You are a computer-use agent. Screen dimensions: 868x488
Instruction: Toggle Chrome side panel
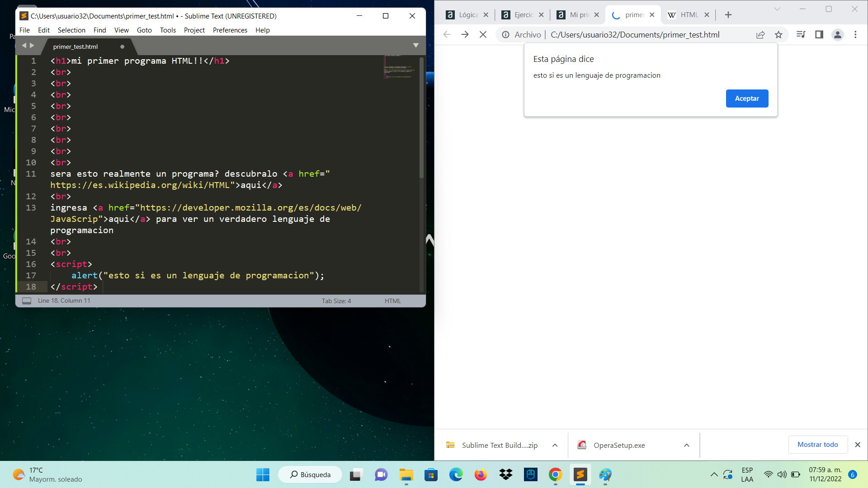(819, 35)
